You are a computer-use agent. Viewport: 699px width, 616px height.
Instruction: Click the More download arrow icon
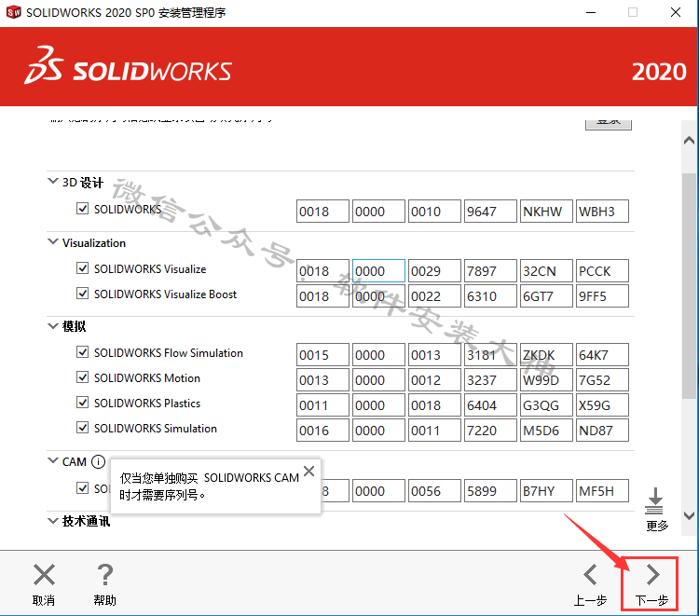654,501
